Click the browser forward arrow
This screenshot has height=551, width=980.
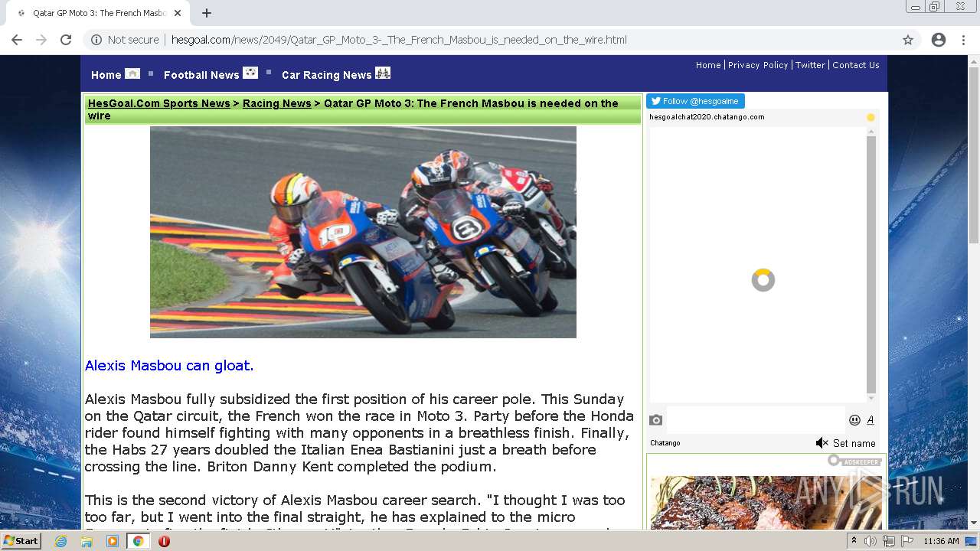coord(41,40)
